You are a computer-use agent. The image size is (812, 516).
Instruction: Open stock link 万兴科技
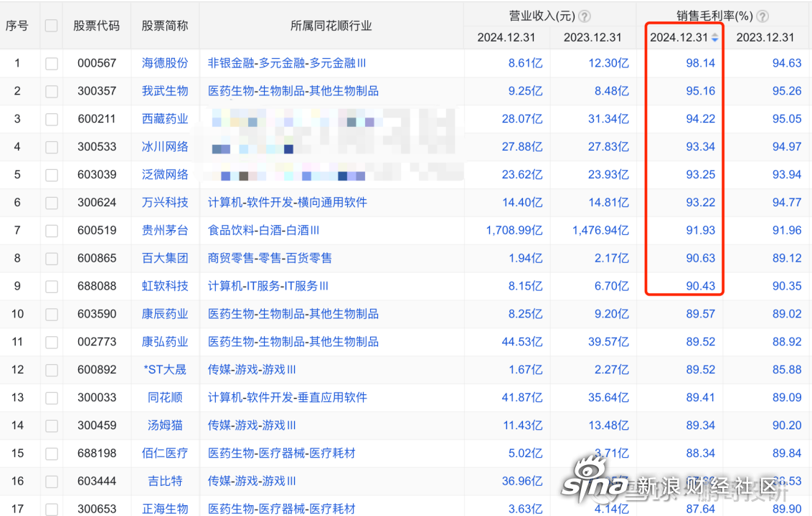165,202
